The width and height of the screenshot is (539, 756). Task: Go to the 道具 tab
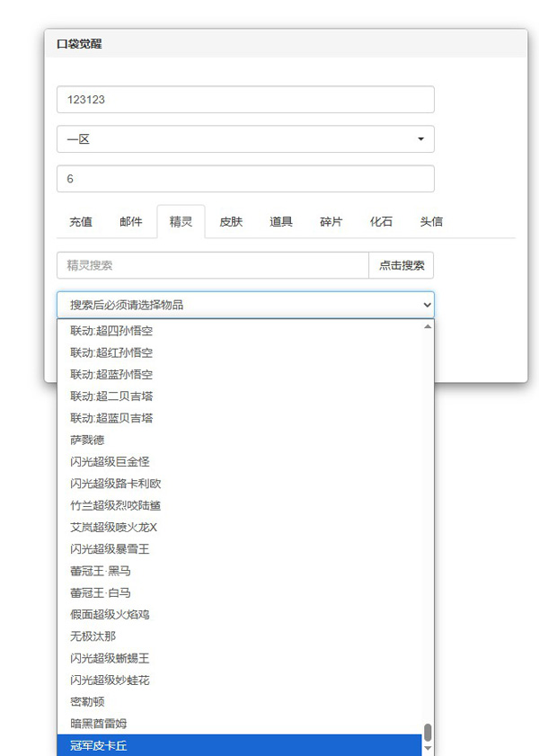click(x=281, y=221)
